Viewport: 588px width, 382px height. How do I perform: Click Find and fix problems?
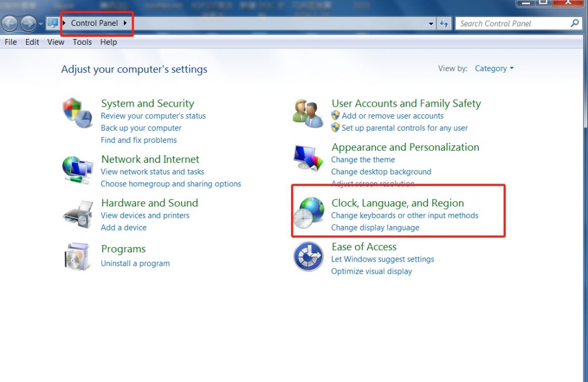tap(138, 140)
